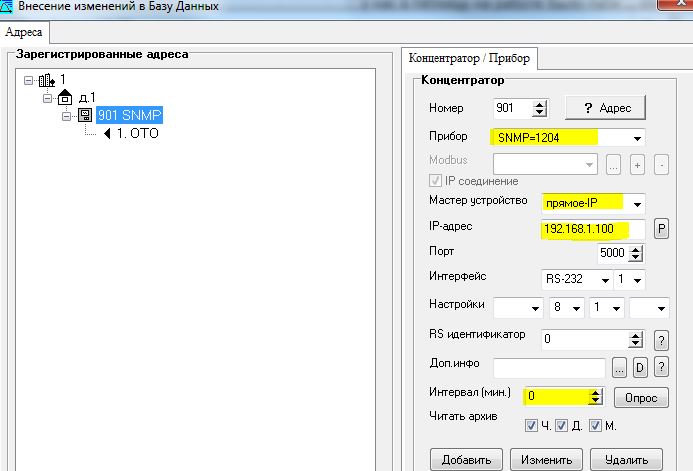Toggle the М. archive checkbox

coord(595,427)
